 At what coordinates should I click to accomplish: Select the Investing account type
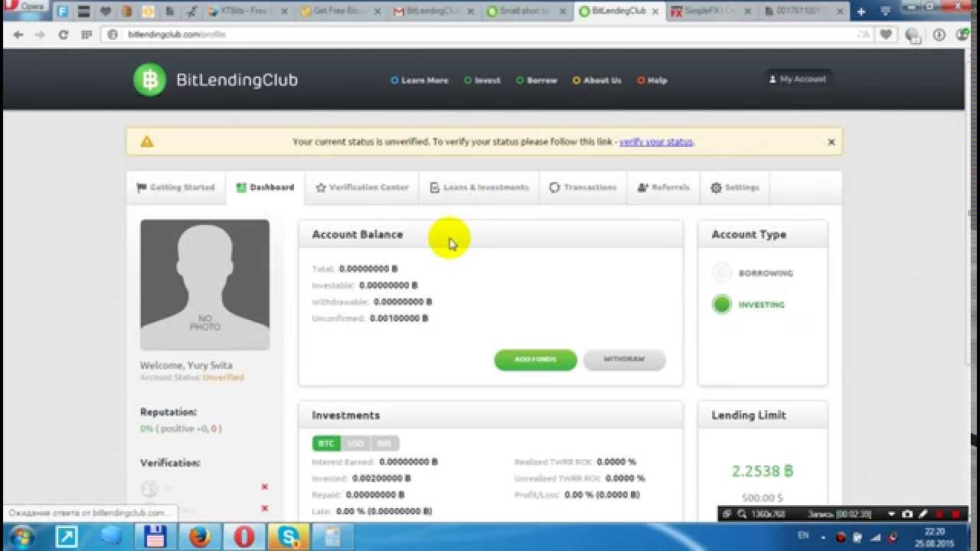(722, 305)
